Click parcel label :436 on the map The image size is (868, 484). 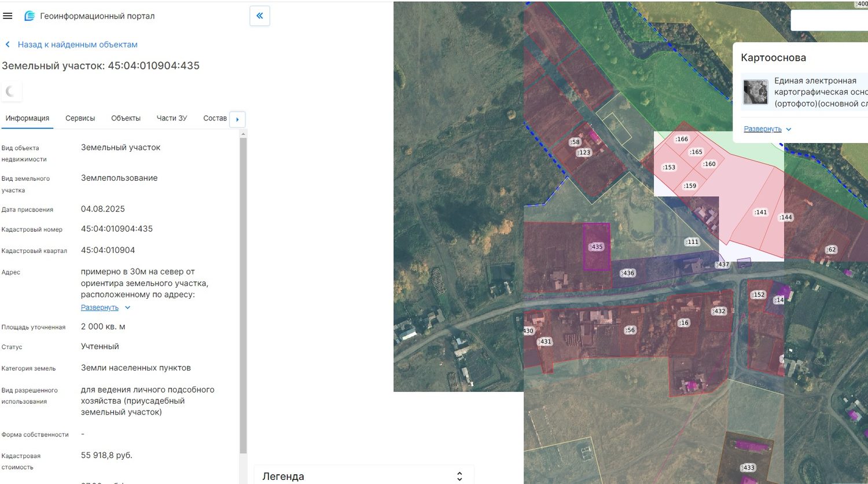pos(628,273)
